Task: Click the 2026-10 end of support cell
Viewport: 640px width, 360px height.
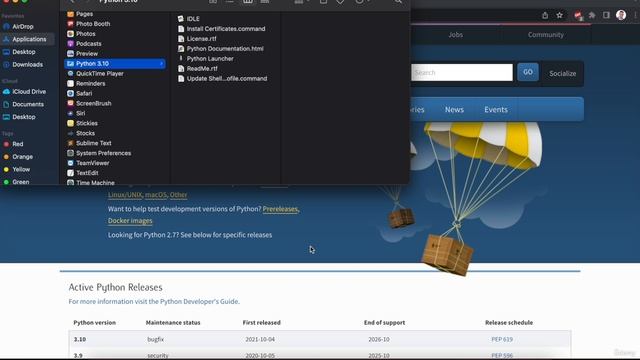Action: pyautogui.click(x=379, y=339)
